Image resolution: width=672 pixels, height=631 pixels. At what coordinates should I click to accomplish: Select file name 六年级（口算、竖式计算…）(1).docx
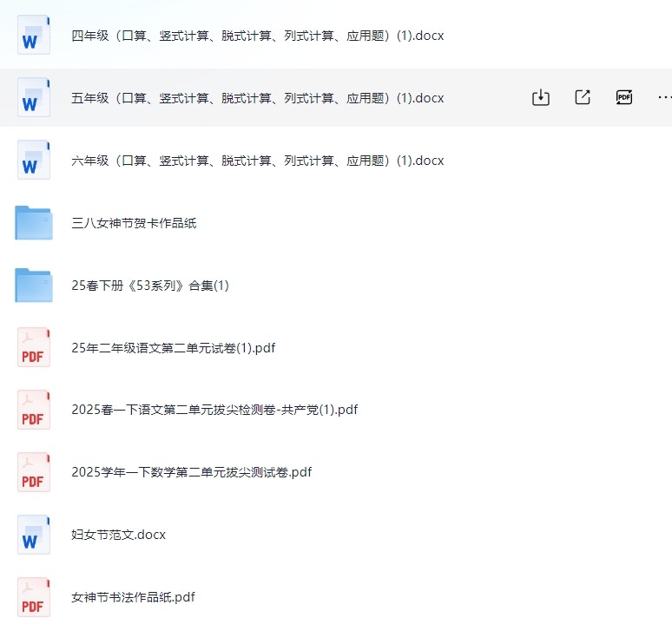258,161
